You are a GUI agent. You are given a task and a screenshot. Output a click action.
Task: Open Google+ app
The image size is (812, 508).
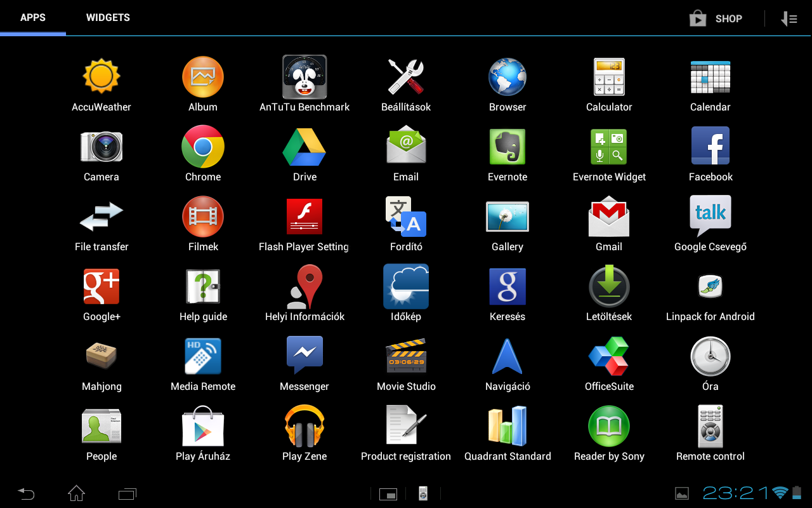click(101, 294)
